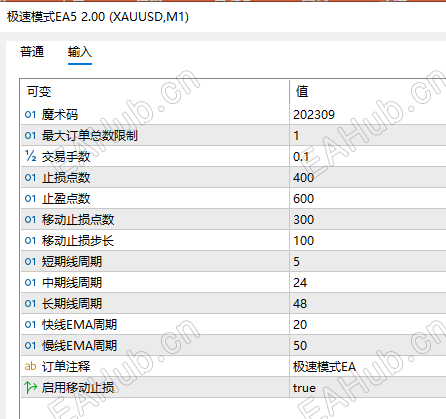
Task: Click the integer icon beside 止盈点数
Action: point(30,199)
